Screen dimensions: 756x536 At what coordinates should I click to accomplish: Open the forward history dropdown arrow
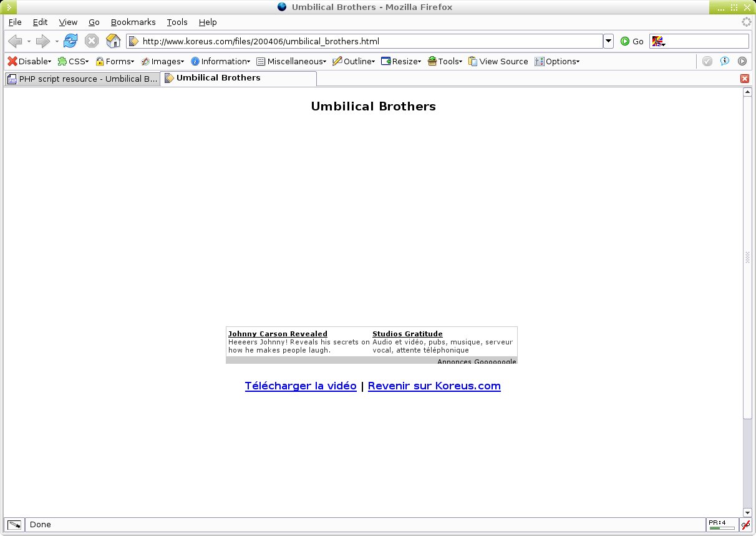click(x=56, y=42)
